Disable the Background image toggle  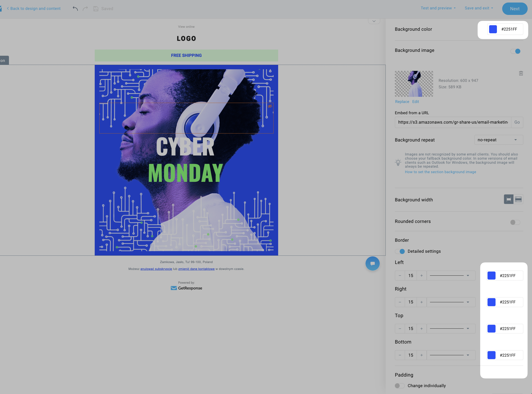(515, 51)
